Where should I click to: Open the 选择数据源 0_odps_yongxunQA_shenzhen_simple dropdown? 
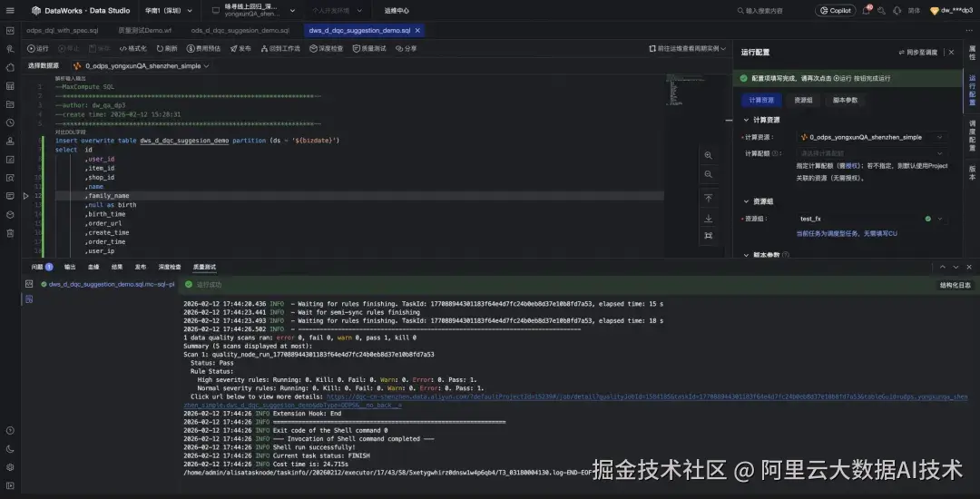[x=141, y=65]
